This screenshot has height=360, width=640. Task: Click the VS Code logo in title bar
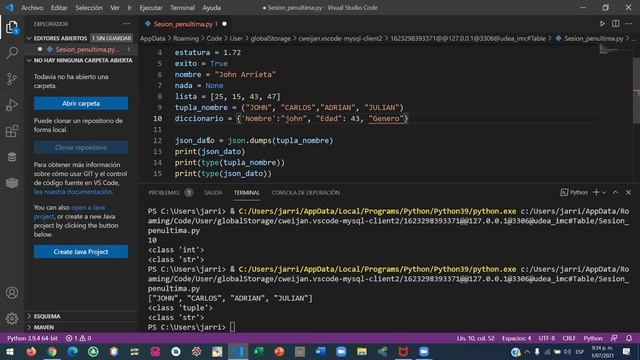point(9,7)
